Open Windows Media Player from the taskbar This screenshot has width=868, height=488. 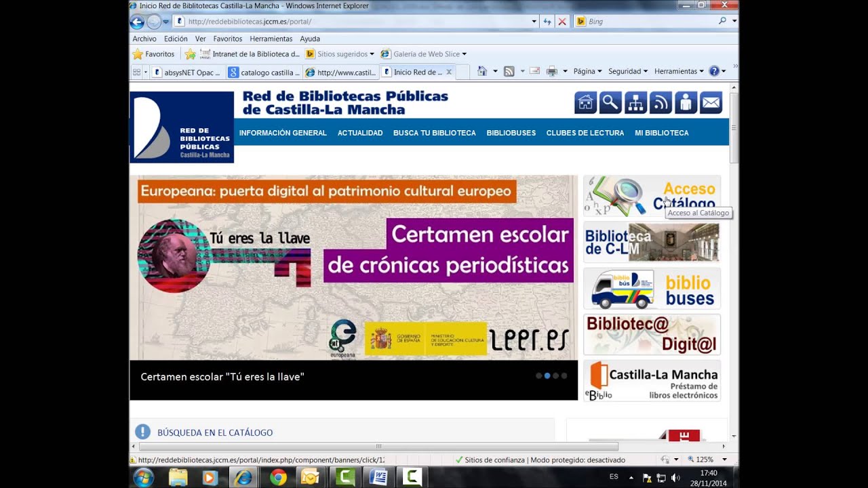coord(210,477)
